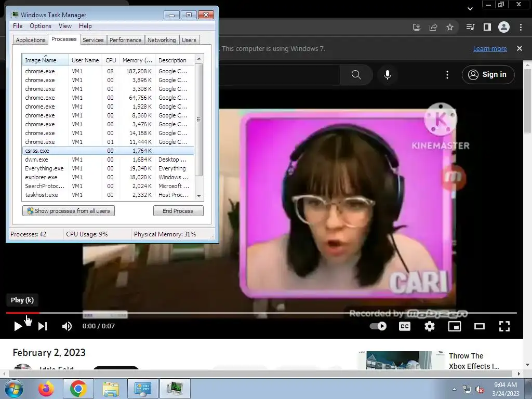The image size is (532, 399).
Task: Open the Learn more link
Action: click(x=490, y=48)
